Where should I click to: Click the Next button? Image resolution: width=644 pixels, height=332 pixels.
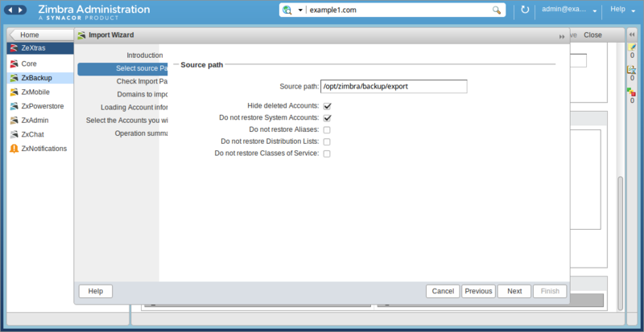[514, 291]
